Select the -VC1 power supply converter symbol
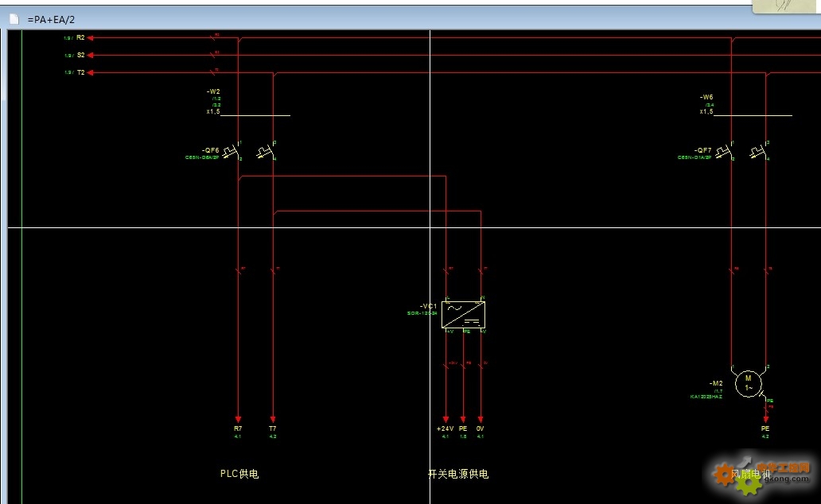Image resolution: width=821 pixels, height=504 pixels. coord(463,315)
